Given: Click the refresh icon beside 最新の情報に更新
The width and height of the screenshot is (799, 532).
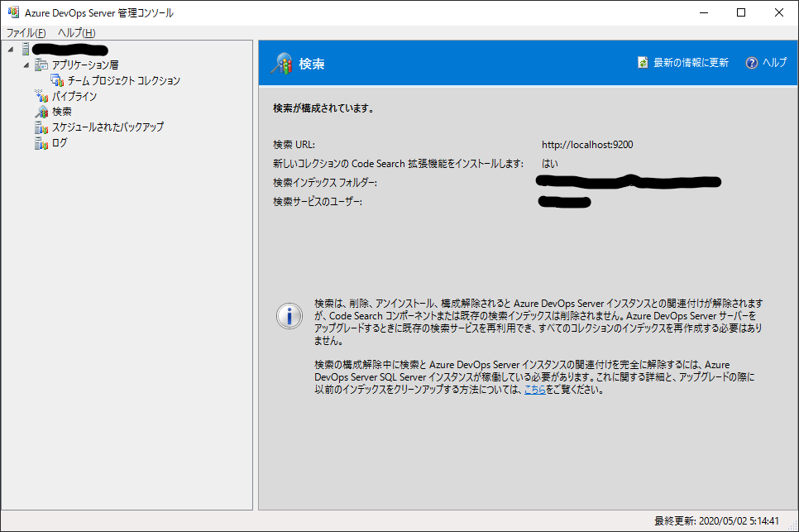Looking at the screenshot, I should pyautogui.click(x=643, y=63).
